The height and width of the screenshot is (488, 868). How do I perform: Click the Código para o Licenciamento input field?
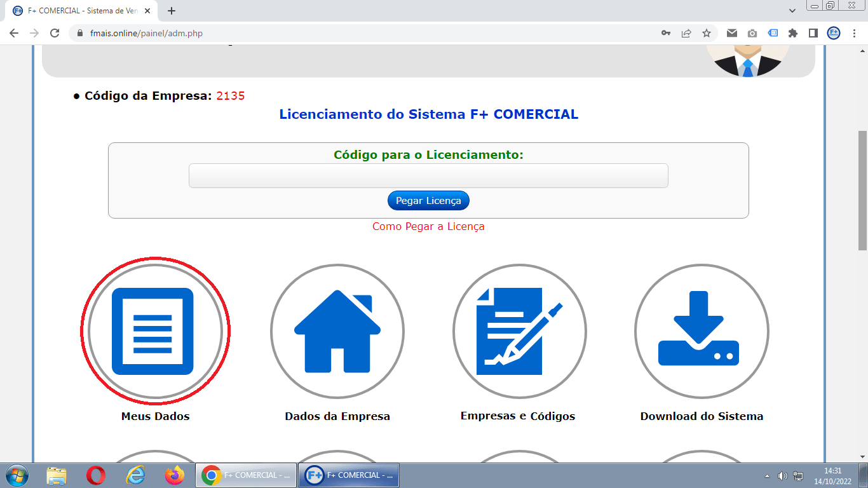click(x=428, y=175)
